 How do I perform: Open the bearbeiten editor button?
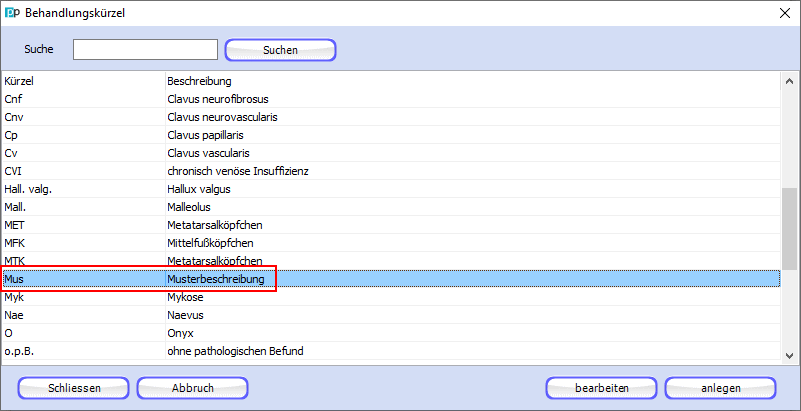click(x=601, y=388)
